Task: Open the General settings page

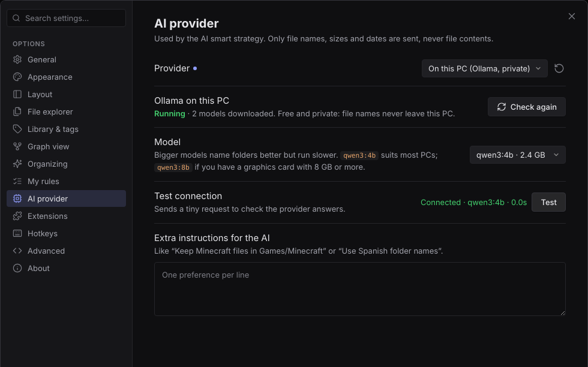Action: click(x=67, y=59)
